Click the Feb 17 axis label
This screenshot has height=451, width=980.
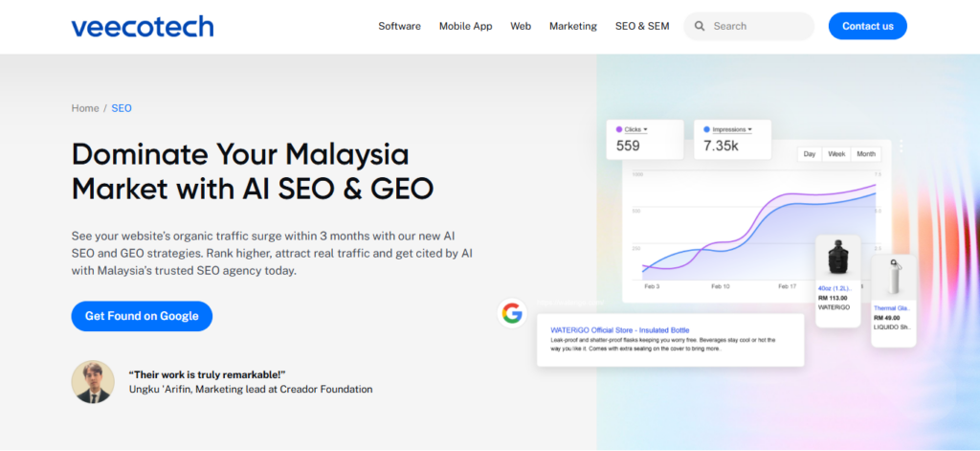click(x=787, y=286)
